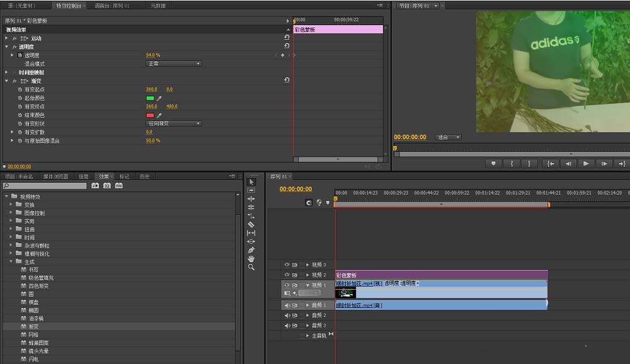Pick the start color with its eyedropper
The width and height of the screenshot is (630, 364).
pyautogui.click(x=159, y=98)
